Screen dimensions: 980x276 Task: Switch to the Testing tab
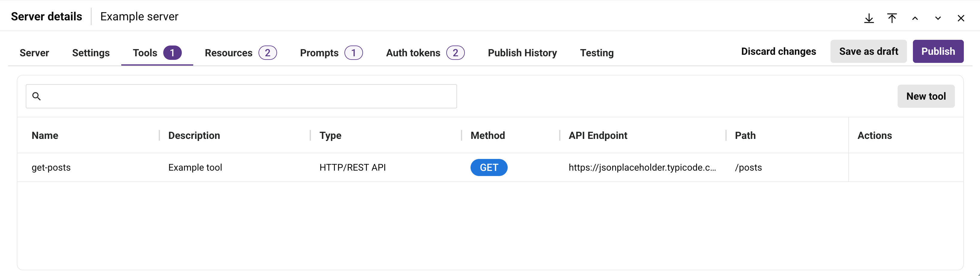(x=597, y=53)
